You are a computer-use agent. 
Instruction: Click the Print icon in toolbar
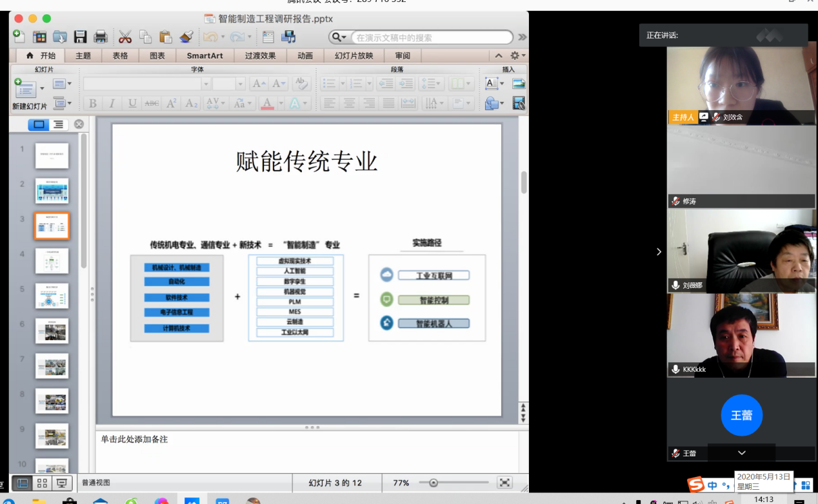tap(101, 37)
